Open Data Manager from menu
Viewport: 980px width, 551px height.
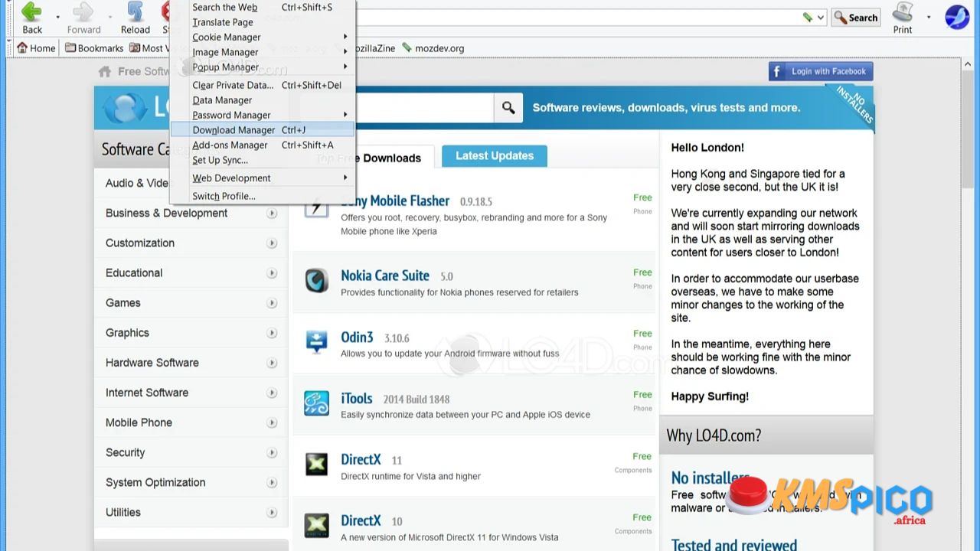tap(262, 100)
